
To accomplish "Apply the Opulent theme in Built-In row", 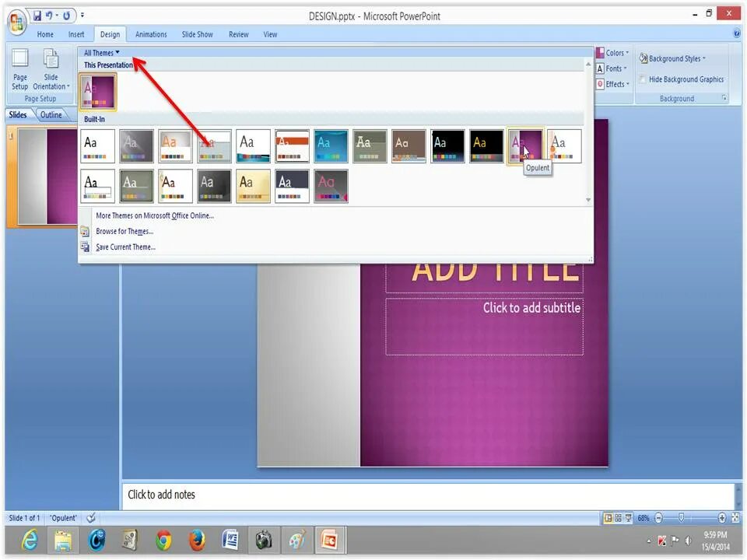I will pos(525,145).
